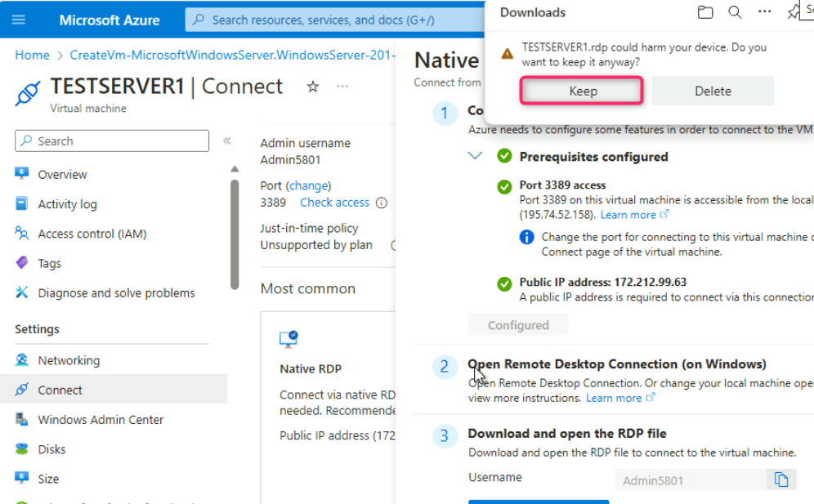Image resolution: width=814 pixels, height=504 pixels.
Task: Go to Disks settings page
Action: (51, 449)
